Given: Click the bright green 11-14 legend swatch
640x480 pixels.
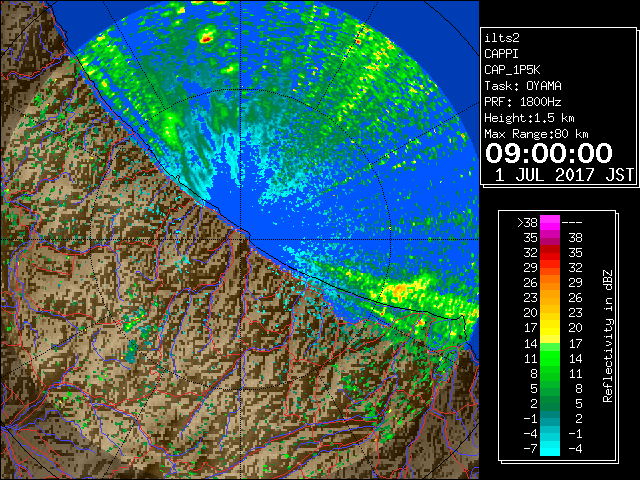Looking at the screenshot, I should click(550, 358).
